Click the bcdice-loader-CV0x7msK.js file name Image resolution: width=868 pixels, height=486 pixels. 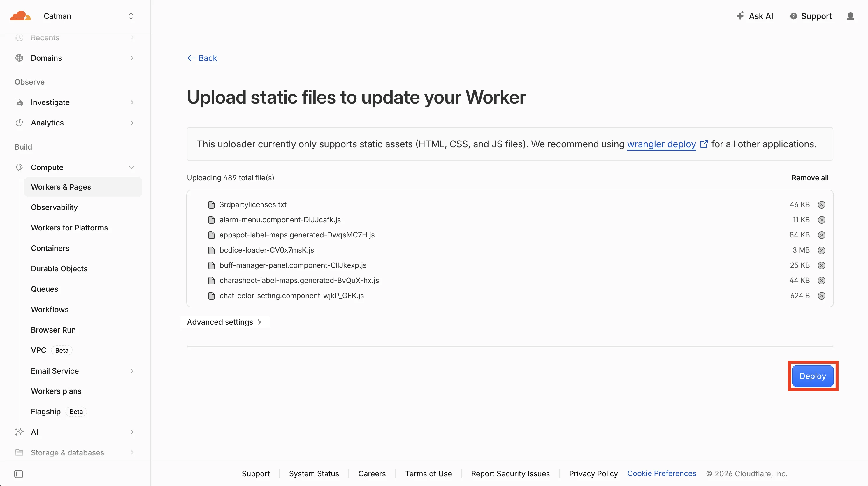(x=267, y=250)
